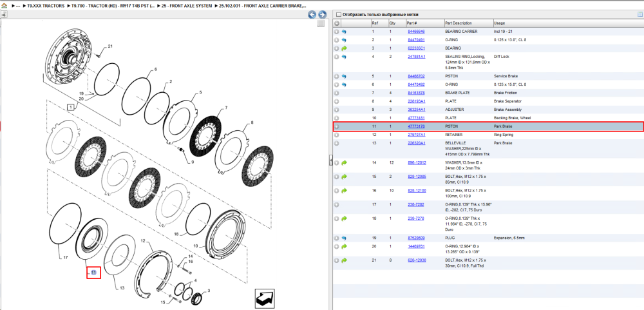Open part number 279707A1 link

pos(416,135)
